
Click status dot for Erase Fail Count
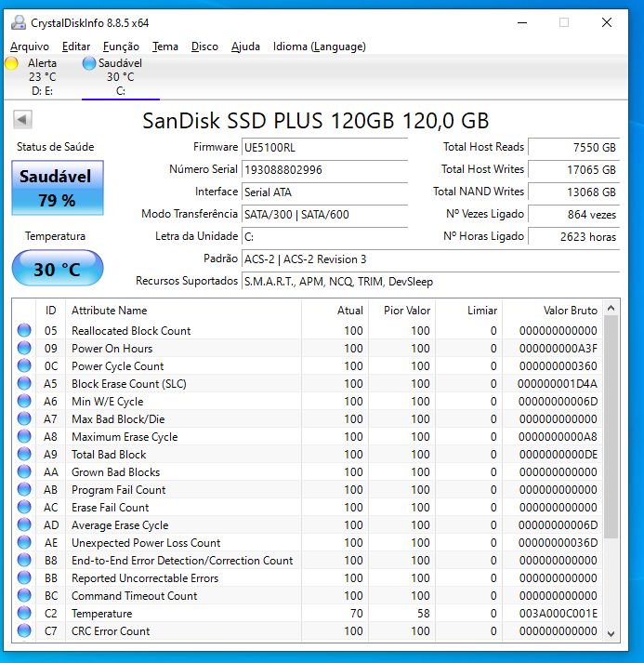coord(24,507)
